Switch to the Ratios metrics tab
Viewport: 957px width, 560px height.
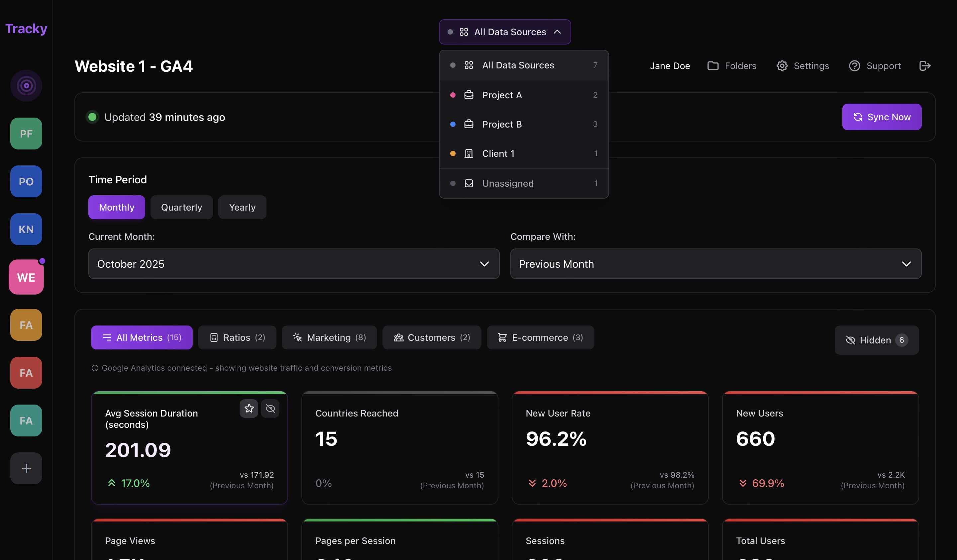(x=237, y=337)
